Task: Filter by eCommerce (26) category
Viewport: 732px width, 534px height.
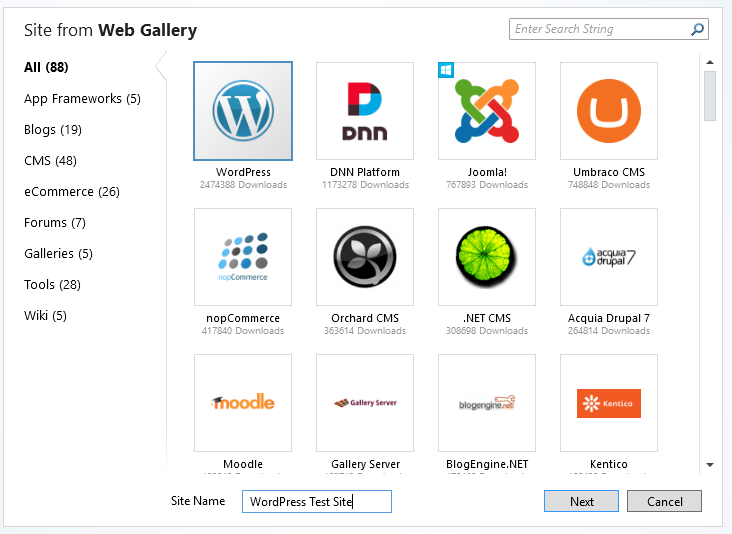Action: click(72, 192)
